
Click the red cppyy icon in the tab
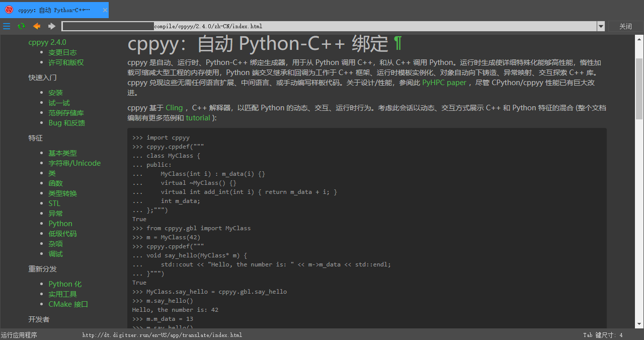[8, 10]
